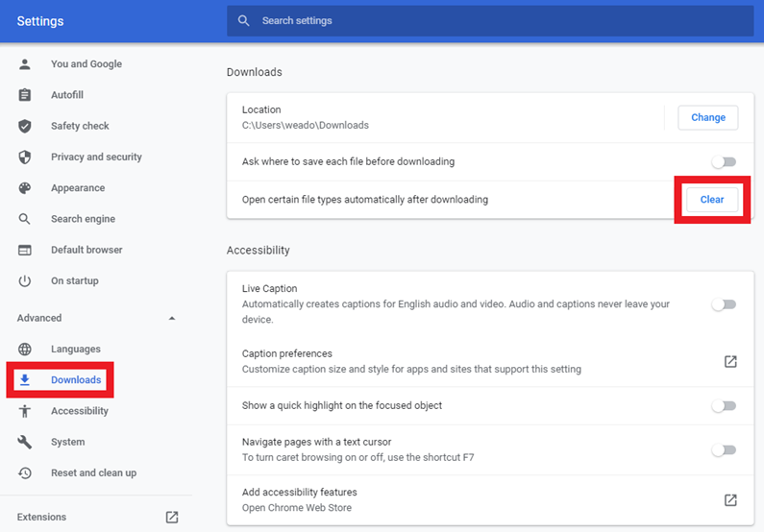Enable the Live Caption switch
The width and height of the screenshot is (764, 532).
[x=724, y=304]
